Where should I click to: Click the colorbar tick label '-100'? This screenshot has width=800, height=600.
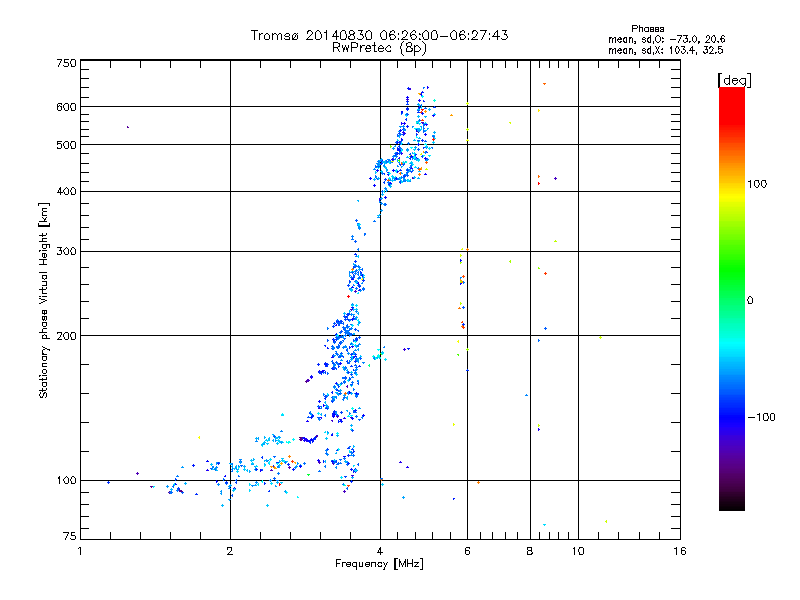click(x=761, y=417)
